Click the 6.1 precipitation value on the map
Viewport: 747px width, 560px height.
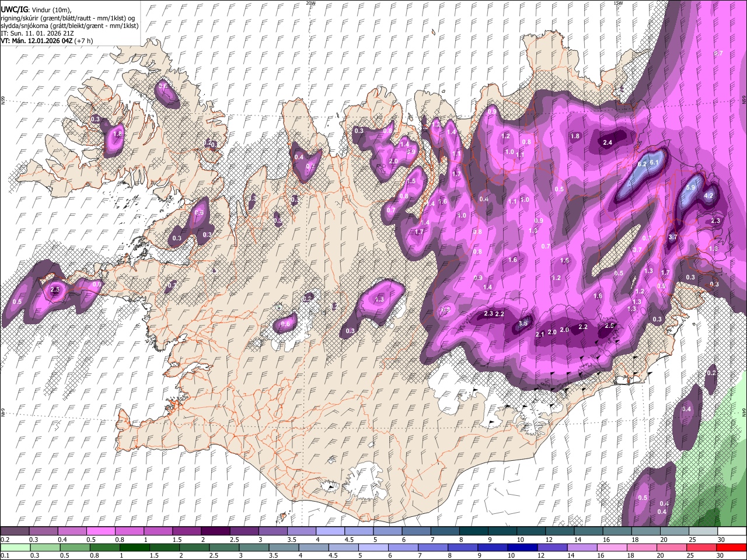click(654, 162)
